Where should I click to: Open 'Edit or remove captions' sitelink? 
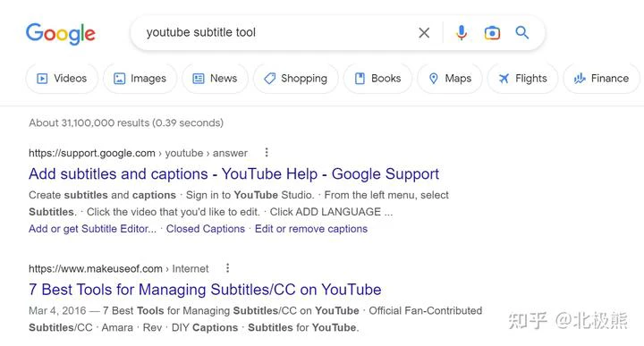(x=311, y=229)
